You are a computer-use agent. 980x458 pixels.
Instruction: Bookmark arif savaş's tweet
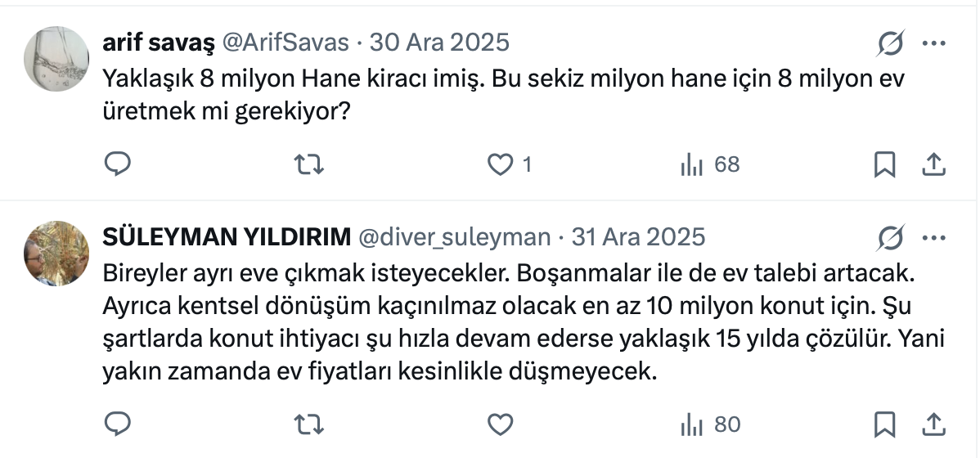(884, 165)
